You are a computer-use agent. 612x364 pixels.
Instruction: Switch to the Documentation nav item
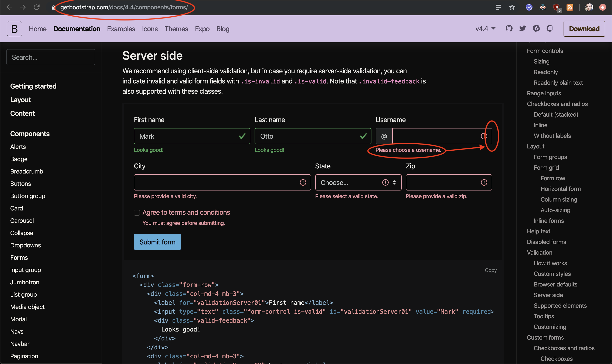77,29
